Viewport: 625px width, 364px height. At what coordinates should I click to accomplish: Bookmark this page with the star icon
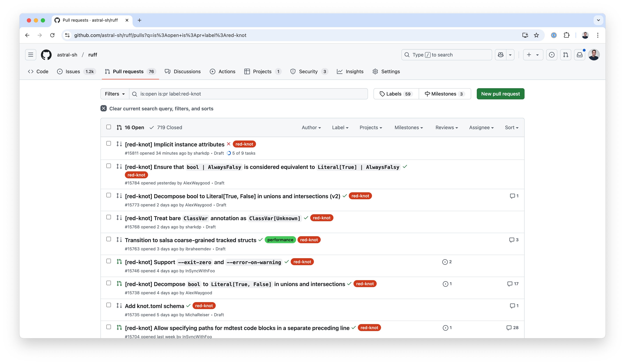(x=536, y=35)
